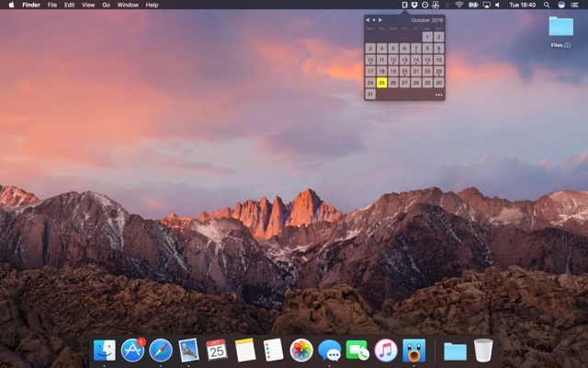Select highlighted October 25 in the calendar

382,83
